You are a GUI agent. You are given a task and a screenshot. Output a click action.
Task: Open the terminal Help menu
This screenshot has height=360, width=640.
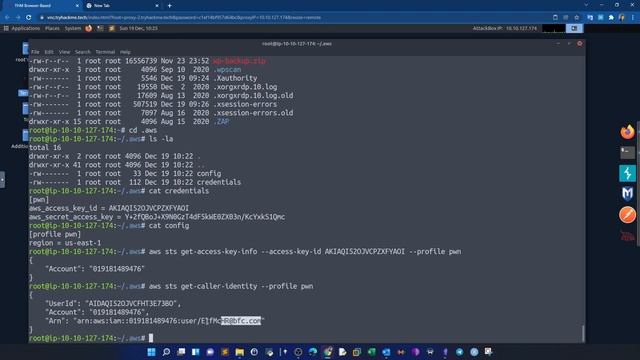[x=125, y=52]
